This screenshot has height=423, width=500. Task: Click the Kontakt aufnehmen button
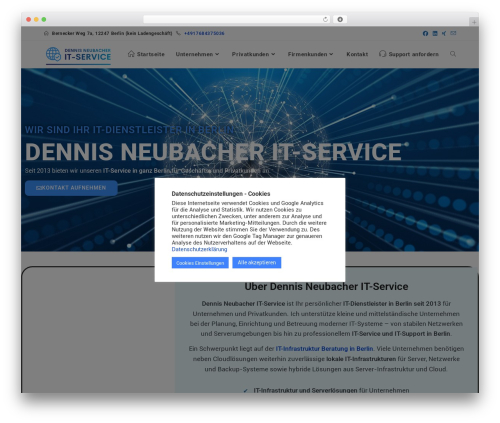tap(71, 188)
